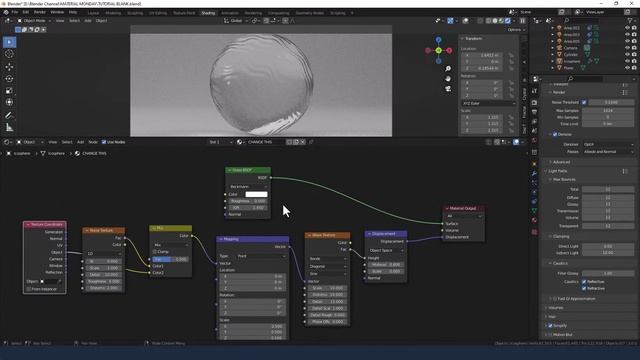Click the viewport zoom magnifier icon
640x360 pixels.
pyautogui.click(x=448, y=69)
